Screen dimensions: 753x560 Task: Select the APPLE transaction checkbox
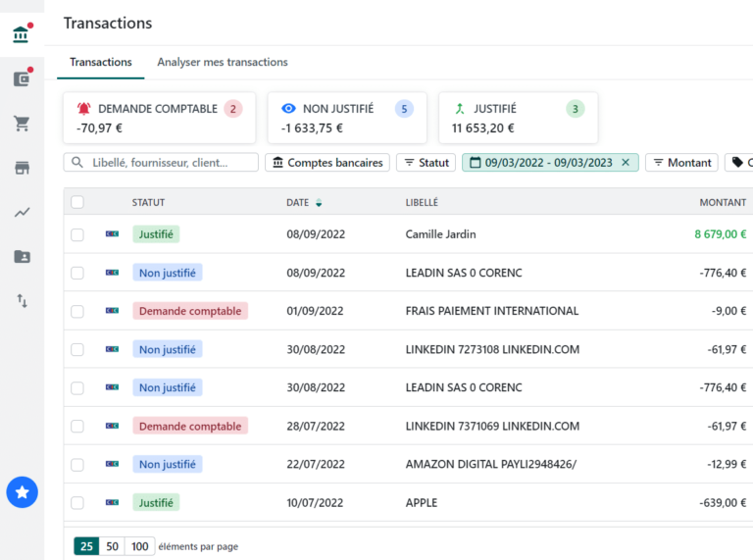[x=77, y=502]
